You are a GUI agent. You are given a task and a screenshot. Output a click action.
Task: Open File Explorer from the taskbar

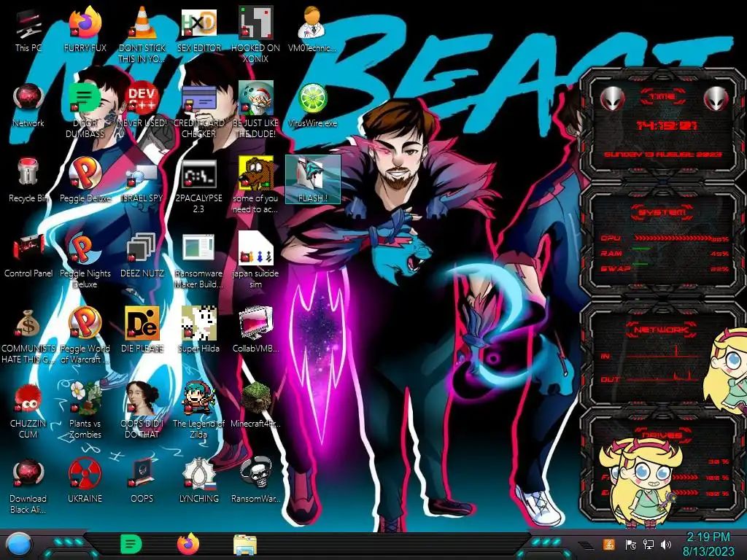pyautogui.click(x=245, y=545)
